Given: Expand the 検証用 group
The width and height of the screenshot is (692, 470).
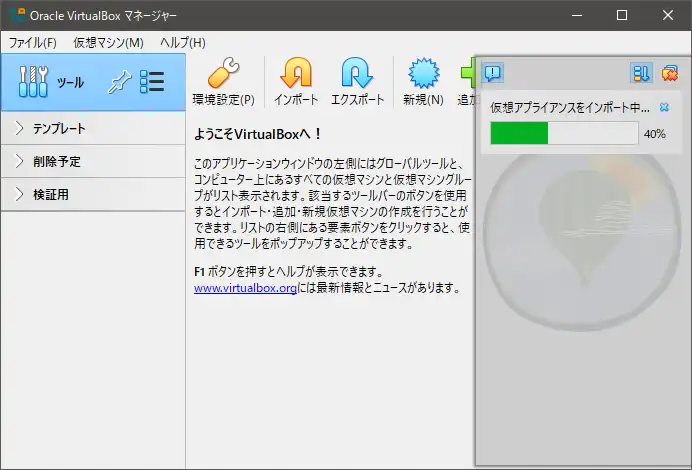Looking at the screenshot, I should coord(19,194).
